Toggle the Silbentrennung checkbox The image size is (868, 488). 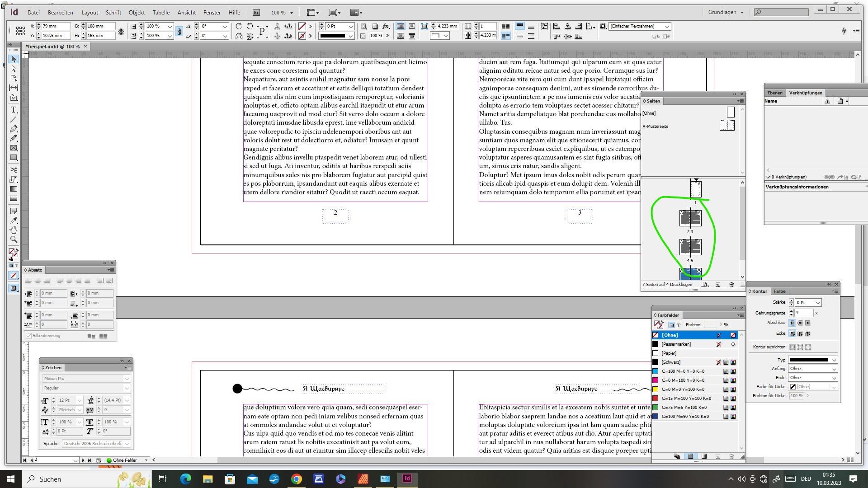click(29, 336)
